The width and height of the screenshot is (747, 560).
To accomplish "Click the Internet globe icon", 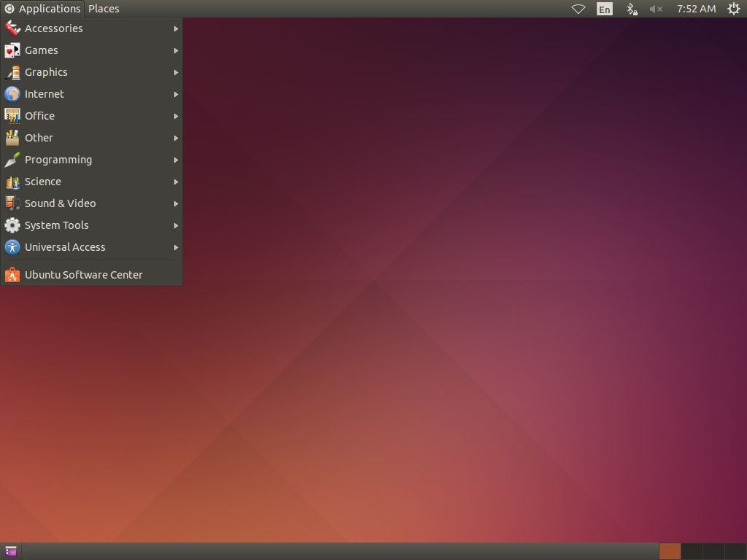I will (x=12, y=94).
